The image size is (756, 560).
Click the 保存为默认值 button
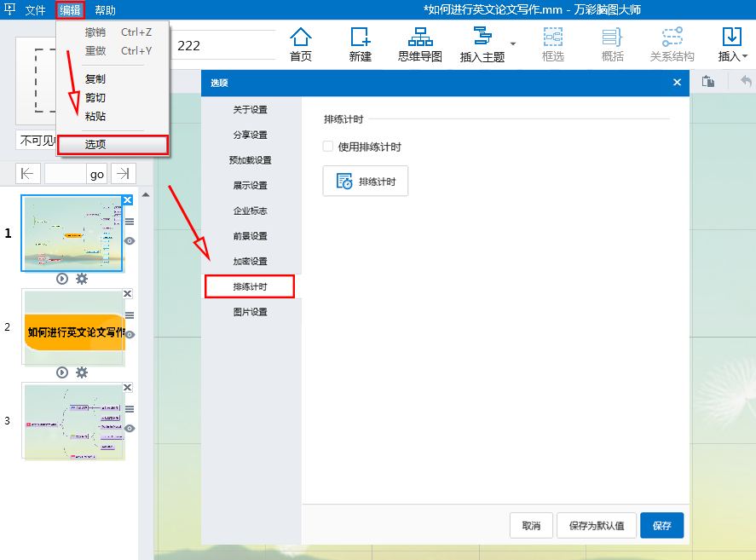click(597, 526)
